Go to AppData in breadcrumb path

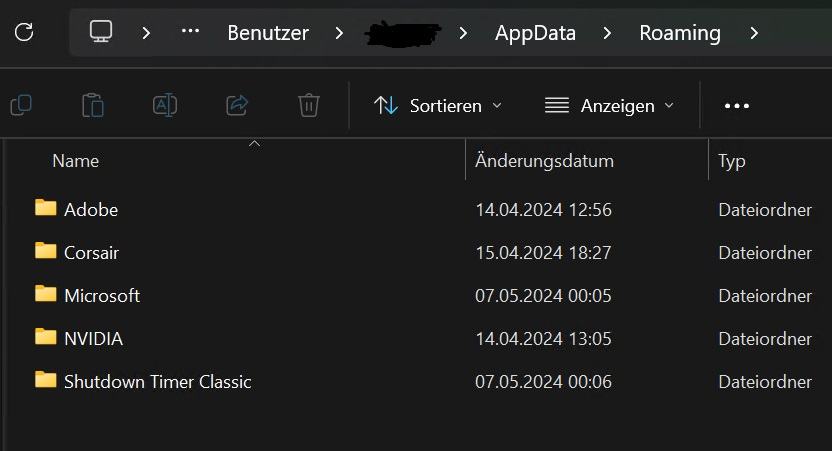(535, 32)
